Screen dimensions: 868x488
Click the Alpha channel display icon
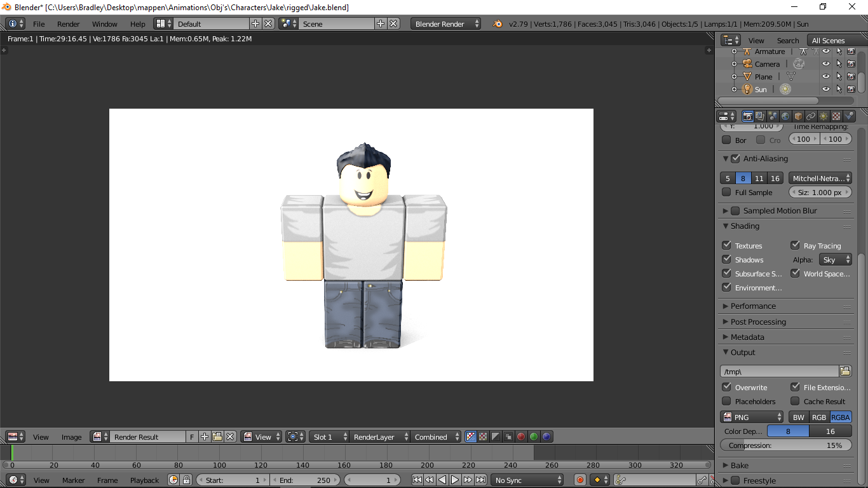(x=496, y=437)
